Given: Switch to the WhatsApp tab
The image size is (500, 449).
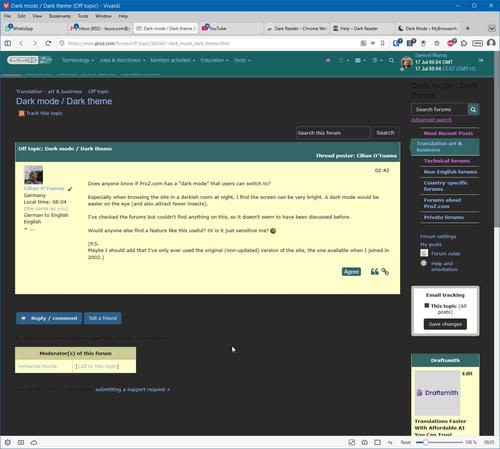Looking at the screenshot, I should 34,28.
